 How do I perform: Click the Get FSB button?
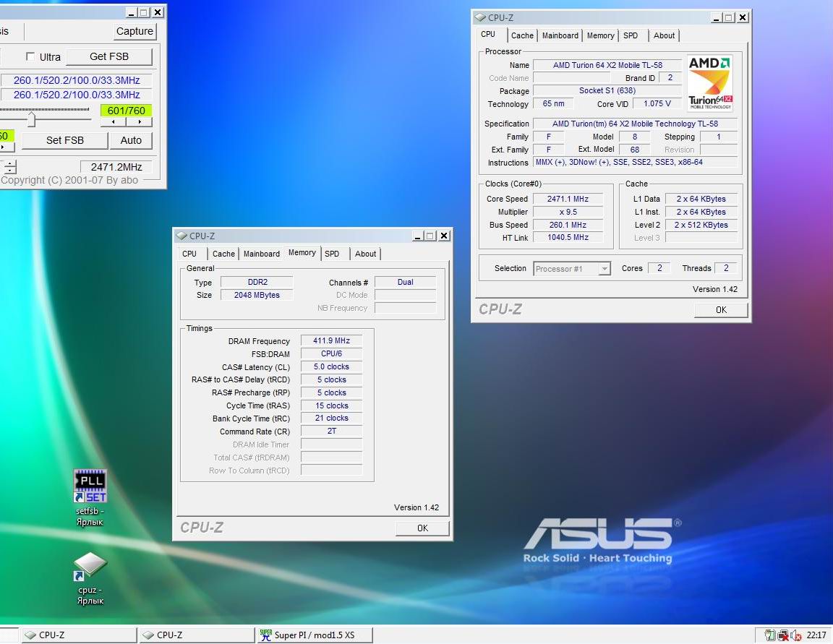tap(109, 56)
